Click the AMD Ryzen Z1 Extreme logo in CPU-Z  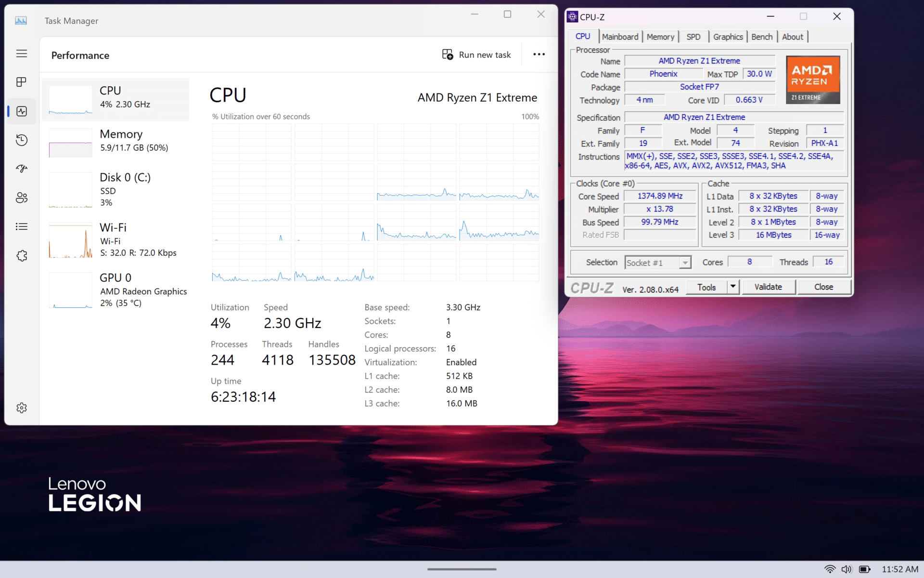click(x=813, y=79)
